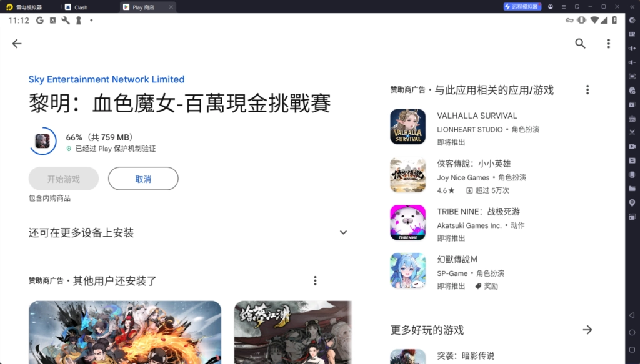Cancel the download with 取消 button

click(x=143, y=179)
